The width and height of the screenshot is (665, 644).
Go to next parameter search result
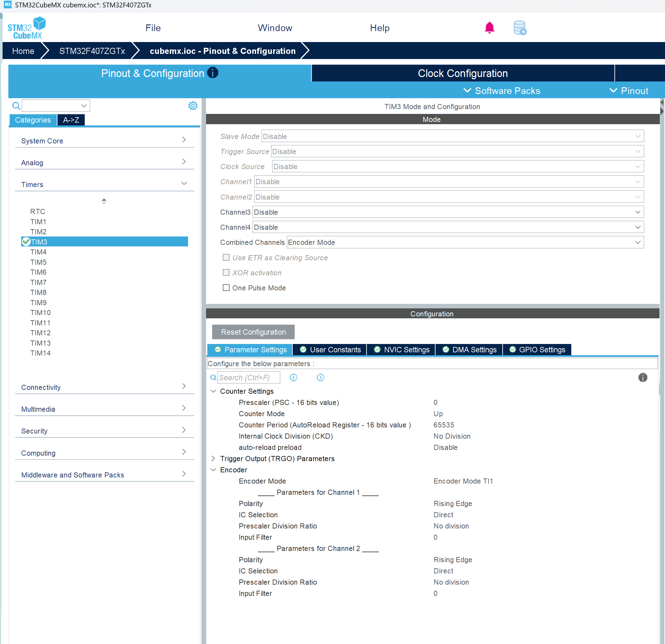pos(320,377)
